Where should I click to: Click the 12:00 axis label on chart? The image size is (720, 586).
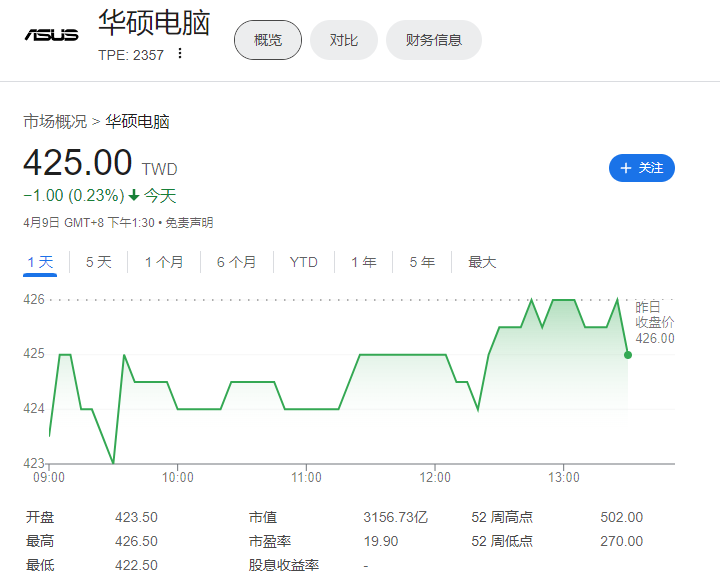click(x=435, y=478)
